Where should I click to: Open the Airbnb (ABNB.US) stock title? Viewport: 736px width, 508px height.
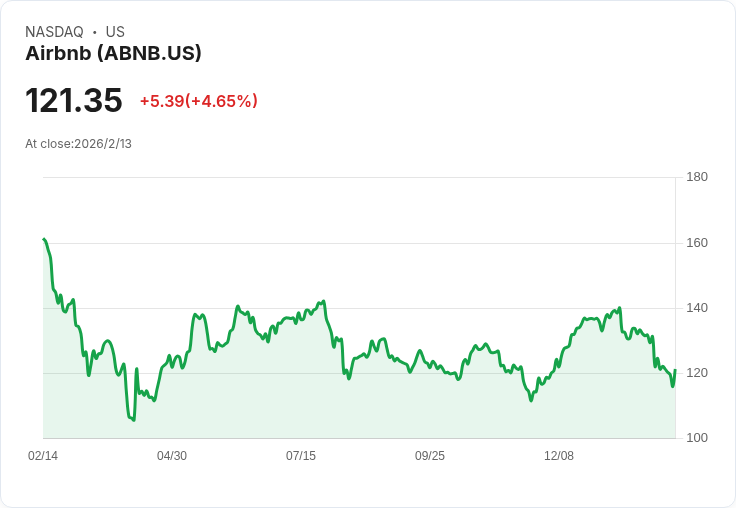point(113,53)
